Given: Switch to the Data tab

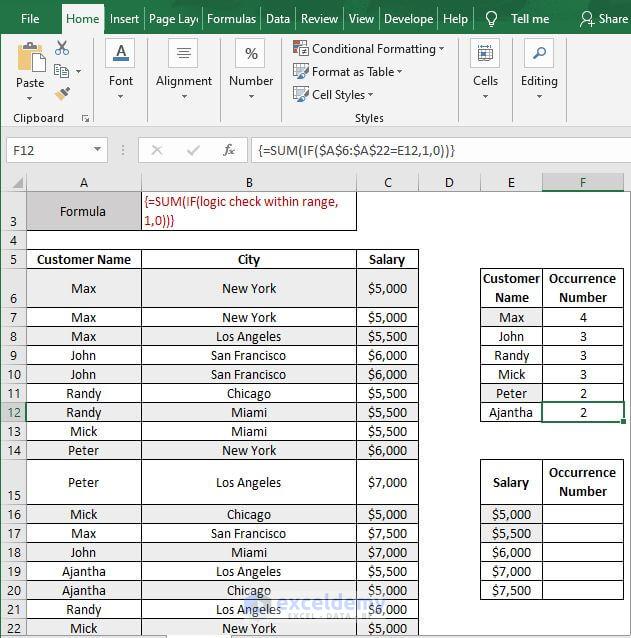Looking at the screenshot, I should click(x=278, y=19).
